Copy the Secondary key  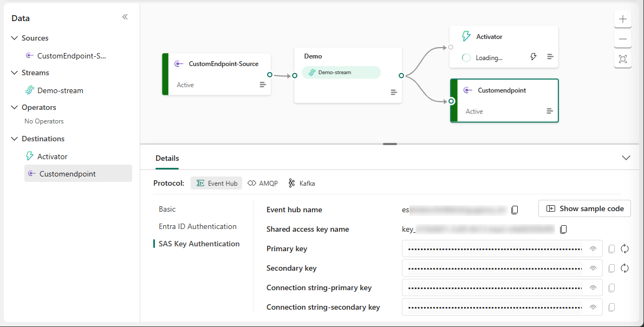612,269
